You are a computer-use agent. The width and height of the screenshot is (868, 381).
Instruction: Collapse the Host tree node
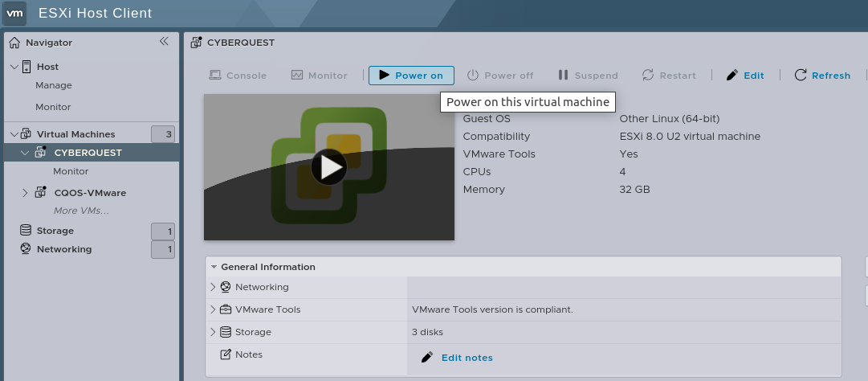tap(14, 67)
